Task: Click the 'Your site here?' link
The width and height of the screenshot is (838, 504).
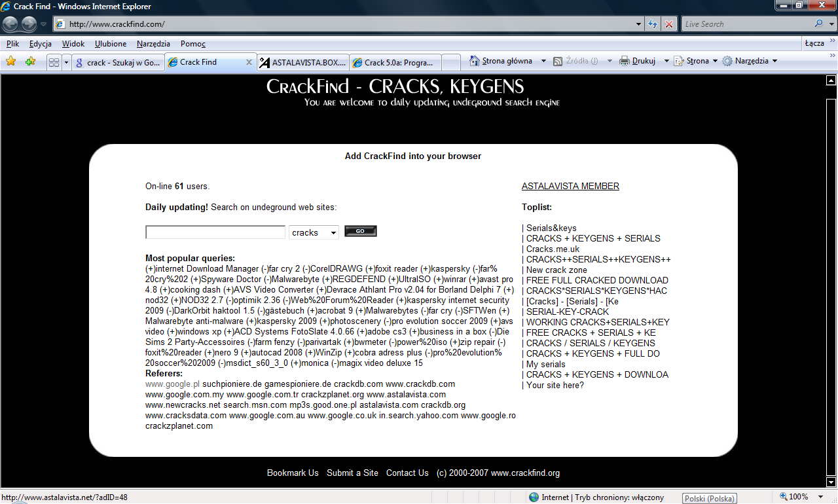Action: point(555,386)
